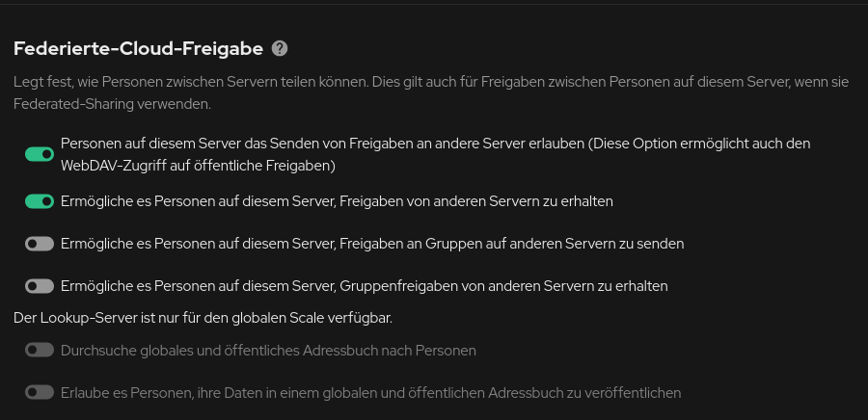The image size is (868, 420).
Task: Toggle global and public Adressbuch search switch
Action: tap(40, 350)
